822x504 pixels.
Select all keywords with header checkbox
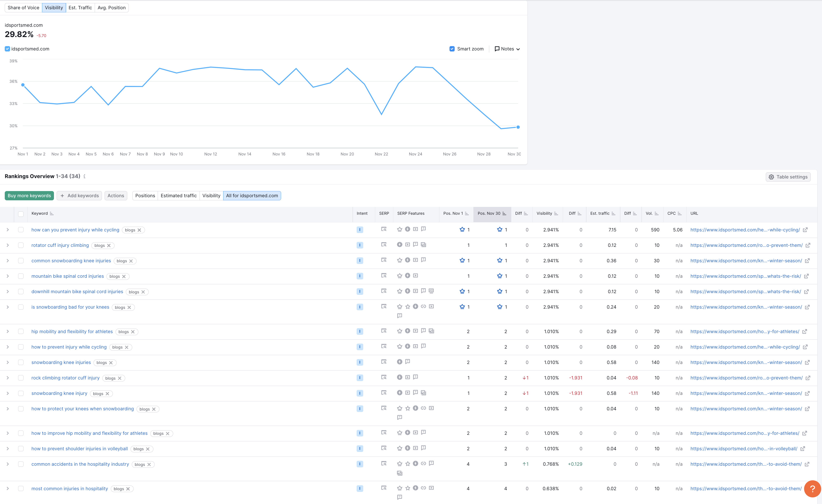tap(21, 214)
